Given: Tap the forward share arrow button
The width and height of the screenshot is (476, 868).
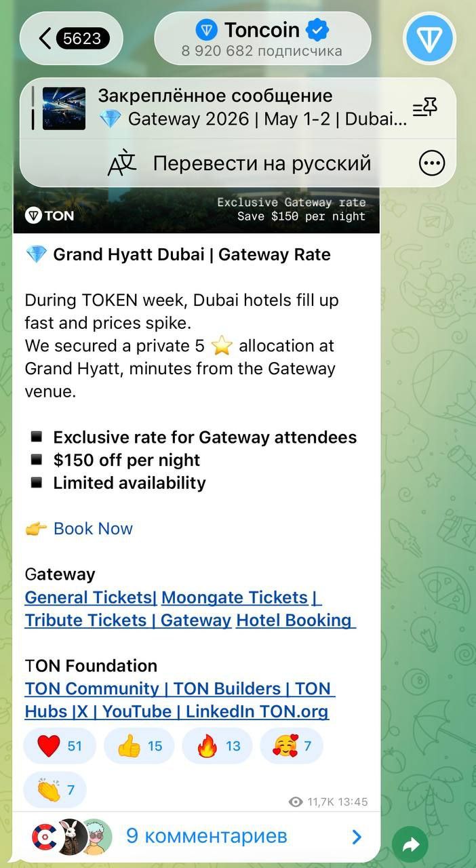Looking at the screenshot, I should pos(410,845).
